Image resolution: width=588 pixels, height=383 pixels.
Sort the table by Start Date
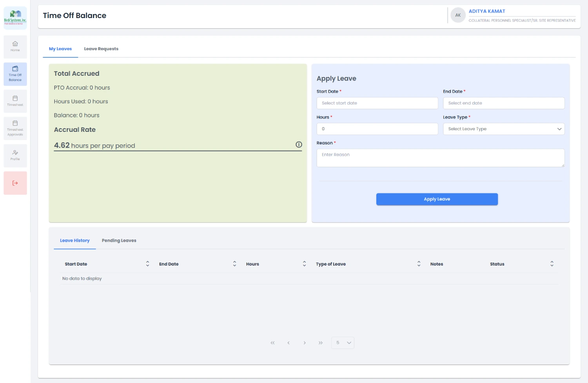click(147, 264)
